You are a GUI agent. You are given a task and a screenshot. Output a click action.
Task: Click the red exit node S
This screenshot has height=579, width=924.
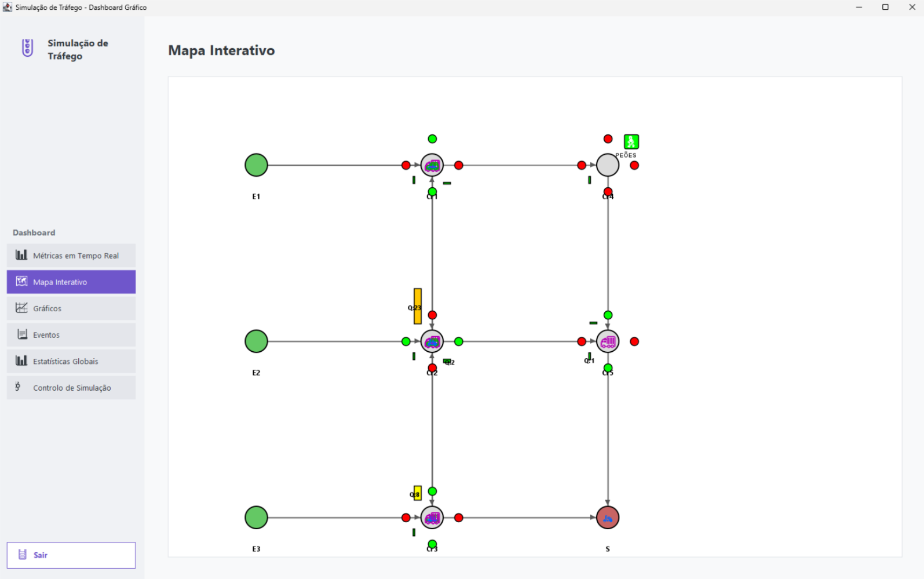point(608,518)
